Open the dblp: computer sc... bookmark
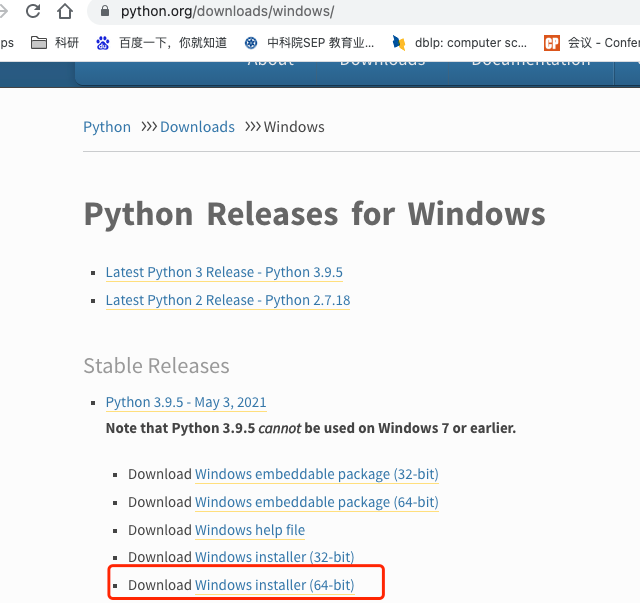640x603 pixels. point(471,42)
